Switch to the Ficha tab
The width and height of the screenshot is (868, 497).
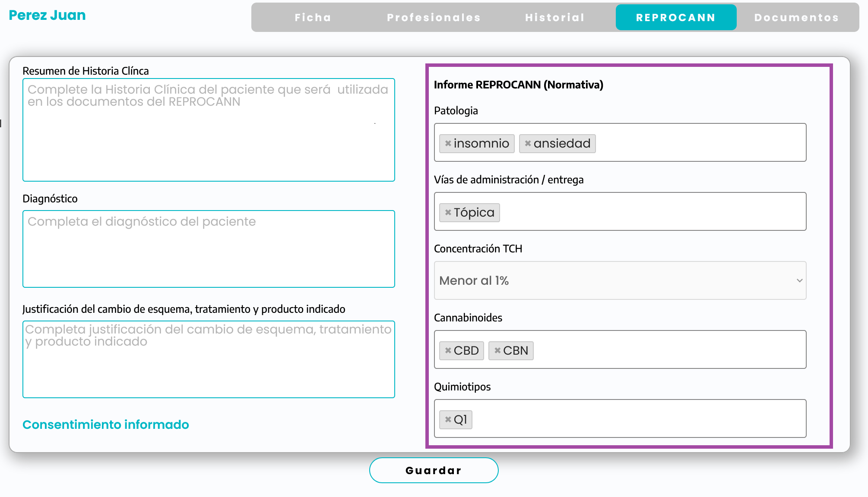pos(313,17)
